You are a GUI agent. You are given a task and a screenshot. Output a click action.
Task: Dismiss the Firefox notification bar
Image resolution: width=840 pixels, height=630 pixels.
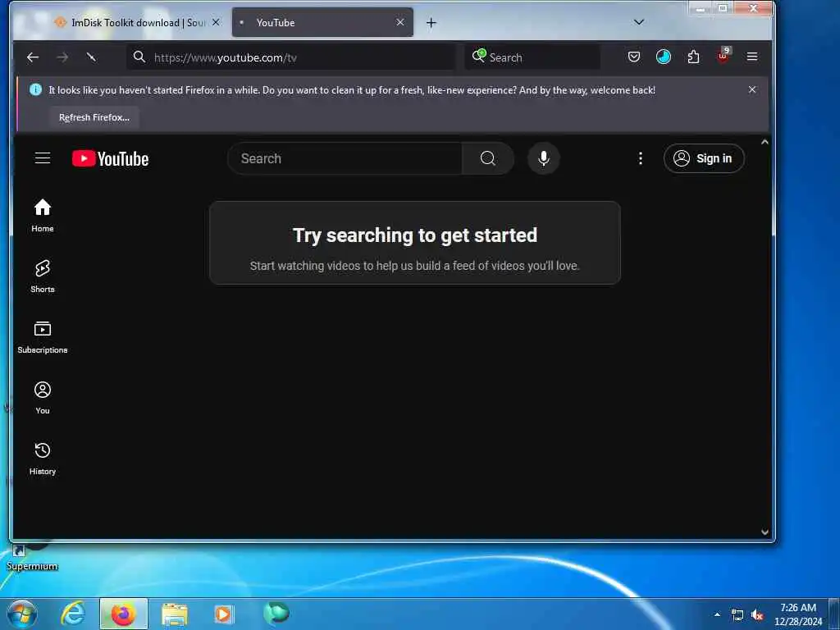click(752, 89)
